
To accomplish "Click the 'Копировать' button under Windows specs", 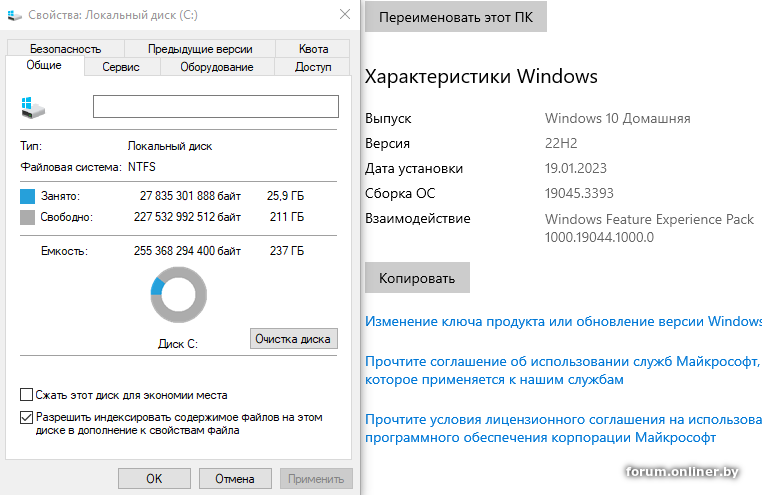I will click(x=417, y=278).
